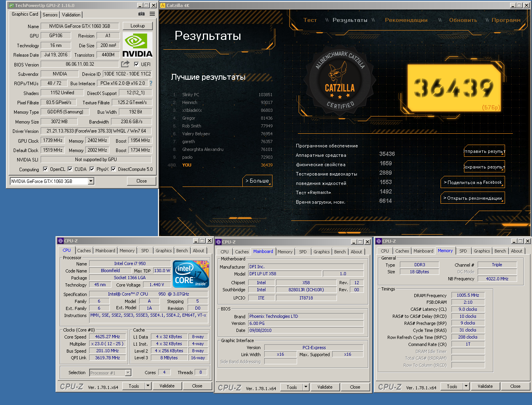Open About tab in the Mainboard tab window

point(356,252)
